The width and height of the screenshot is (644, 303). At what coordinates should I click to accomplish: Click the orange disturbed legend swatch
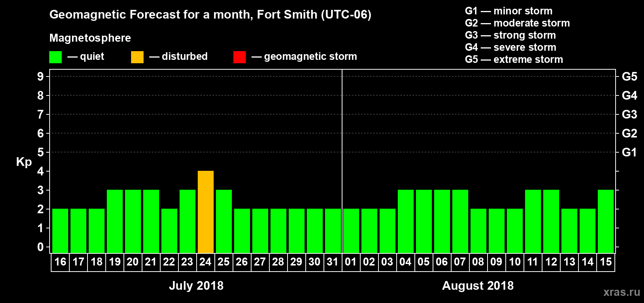(x=137, y=57)
